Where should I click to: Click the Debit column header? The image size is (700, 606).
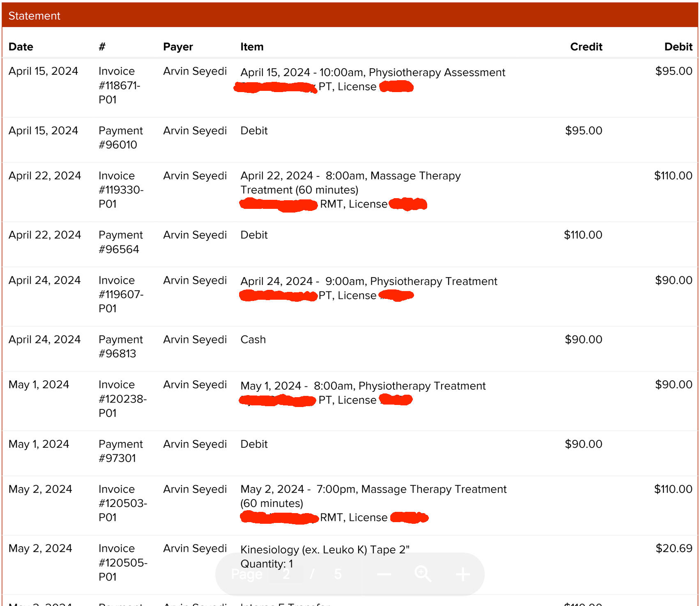678,47
